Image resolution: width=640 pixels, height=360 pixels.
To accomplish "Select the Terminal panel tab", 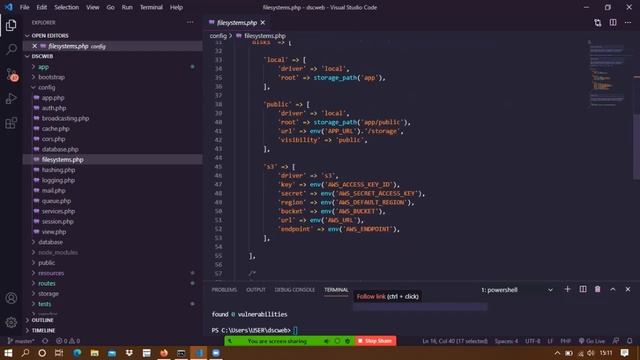I will (x=336, y=290).
